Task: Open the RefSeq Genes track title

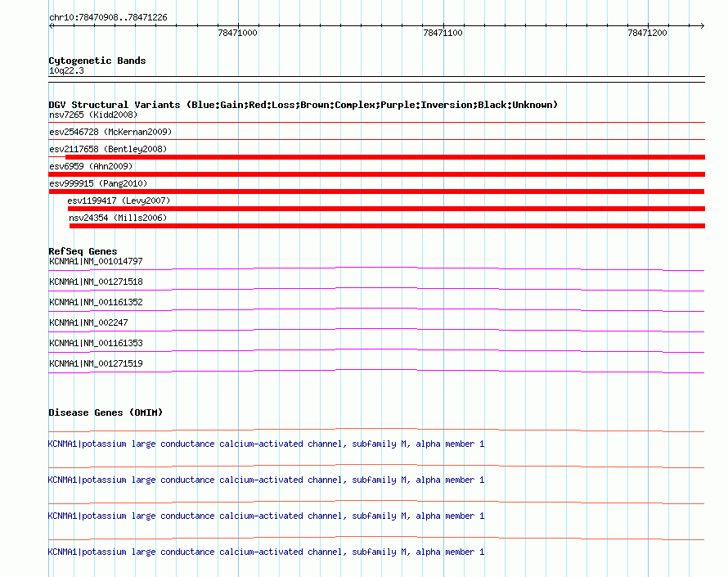Action: click(83, 251)
